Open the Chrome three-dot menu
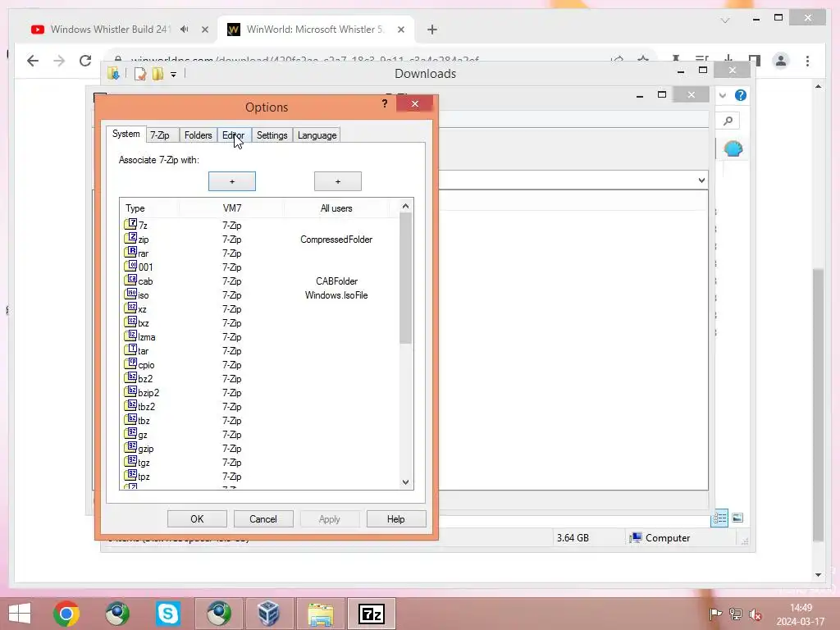Screen dimensions: 840x630 point(807,61)
